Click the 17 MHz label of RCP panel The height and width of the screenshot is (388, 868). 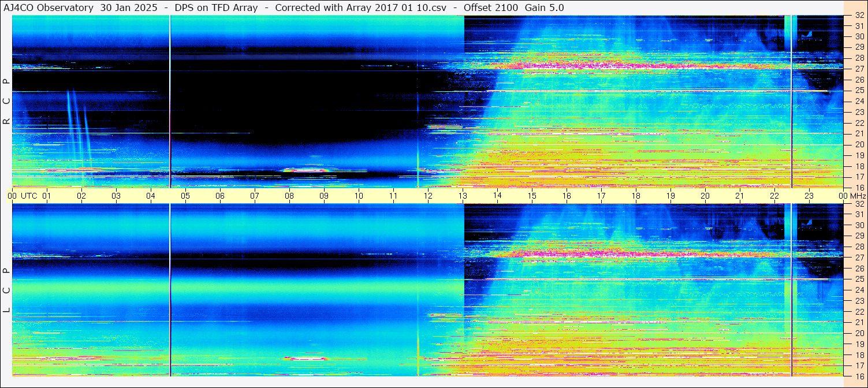pos(859,177)
